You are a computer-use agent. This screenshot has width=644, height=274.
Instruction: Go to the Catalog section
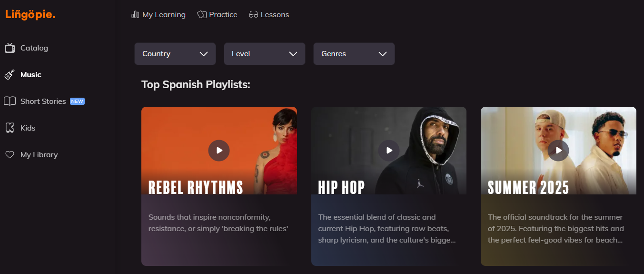(x=34, y=48)
